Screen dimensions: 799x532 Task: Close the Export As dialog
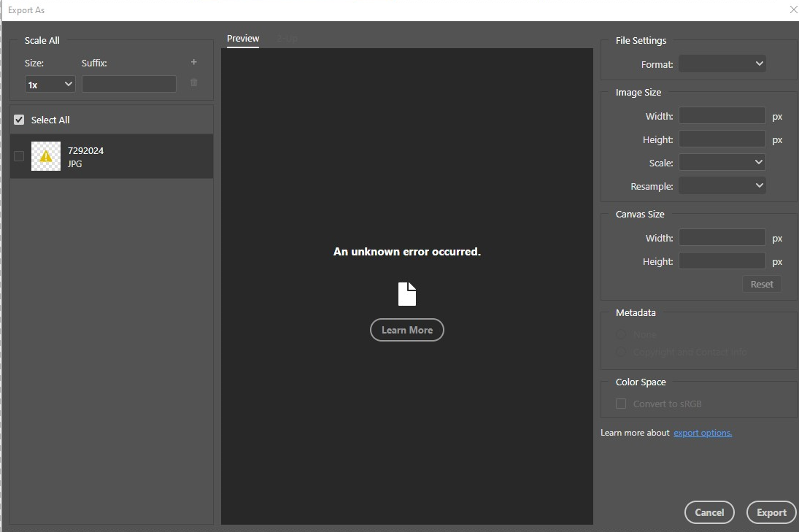(793, 10)
